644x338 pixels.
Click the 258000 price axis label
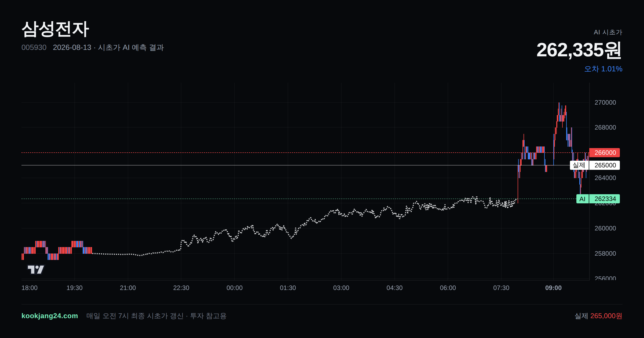click(605, 253)
